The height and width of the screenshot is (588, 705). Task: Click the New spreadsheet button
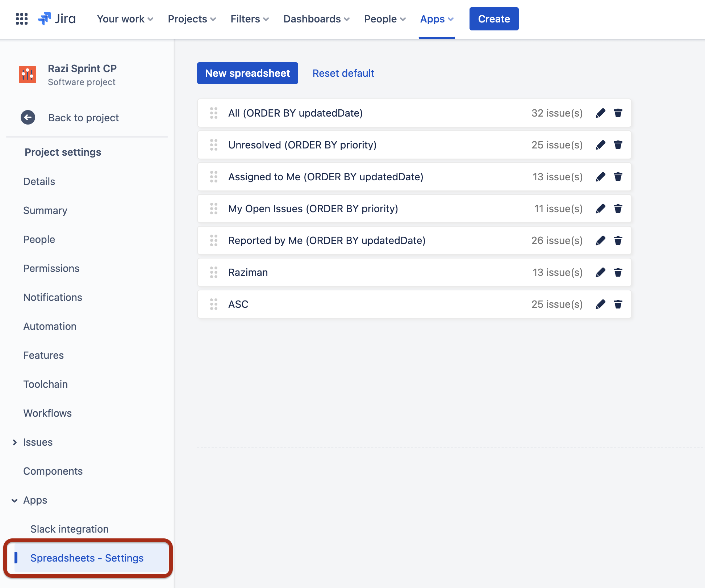[247, 73]
